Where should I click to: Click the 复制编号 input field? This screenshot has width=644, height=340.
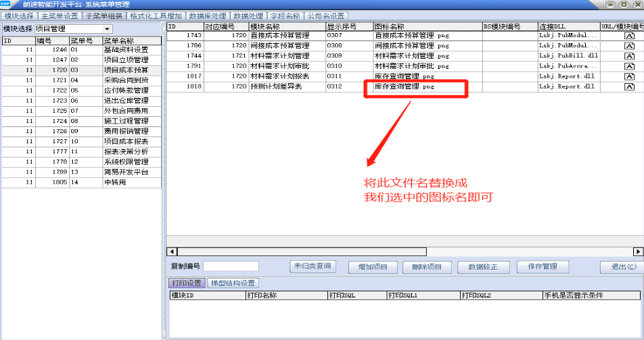pyautogui.click(x=231, y=266)
